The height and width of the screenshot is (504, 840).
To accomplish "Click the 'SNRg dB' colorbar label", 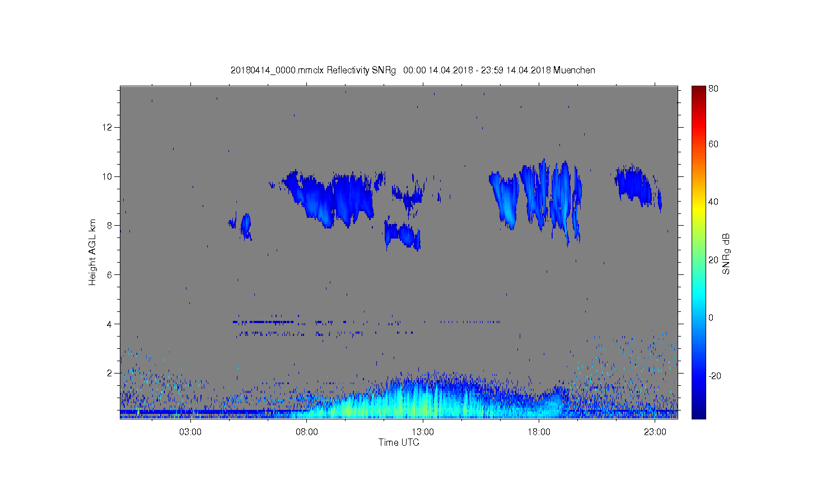I will pos(726,254).
